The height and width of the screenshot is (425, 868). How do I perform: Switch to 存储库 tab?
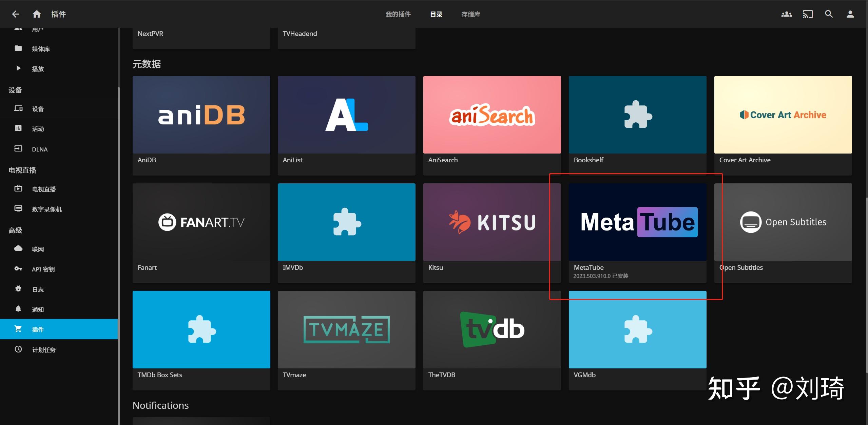(x=470, y=14)
